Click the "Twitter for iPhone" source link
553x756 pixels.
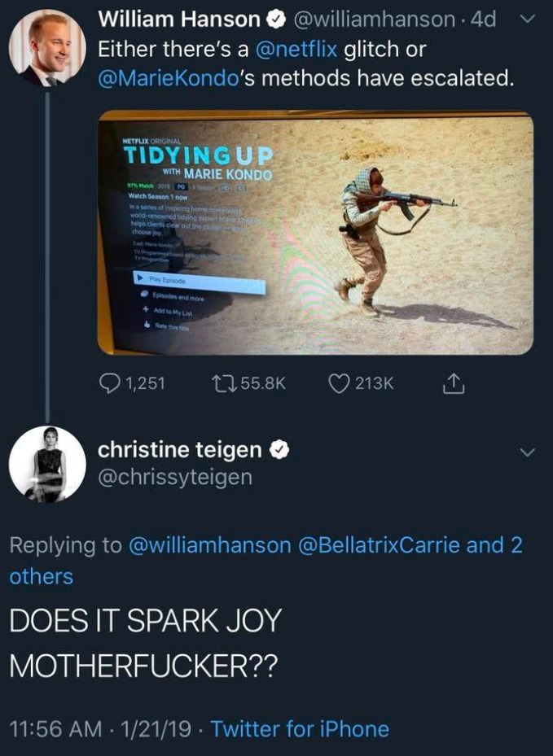click(300, 728)
